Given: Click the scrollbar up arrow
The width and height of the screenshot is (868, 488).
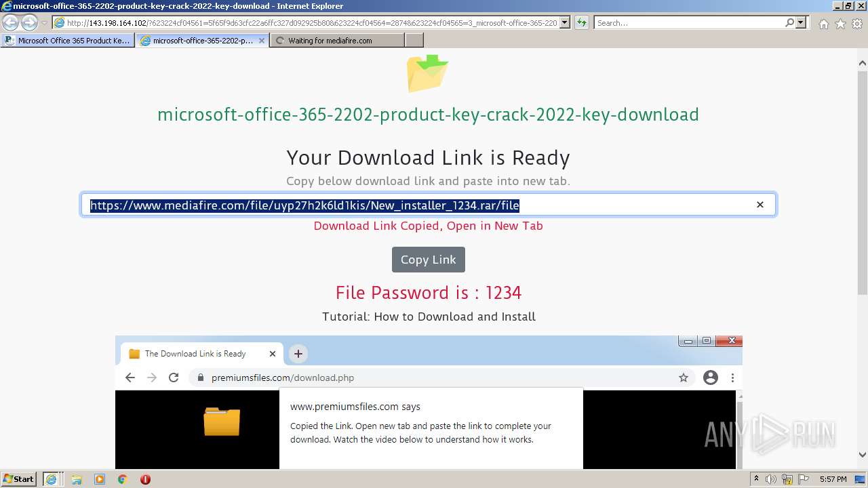Looking at the screenshot, I should coord(863,64).
